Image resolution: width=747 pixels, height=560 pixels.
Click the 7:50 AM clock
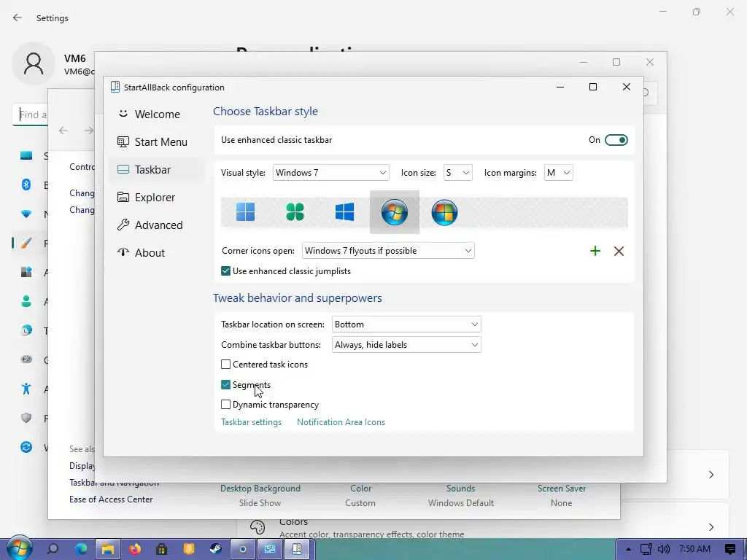[694, 549]
